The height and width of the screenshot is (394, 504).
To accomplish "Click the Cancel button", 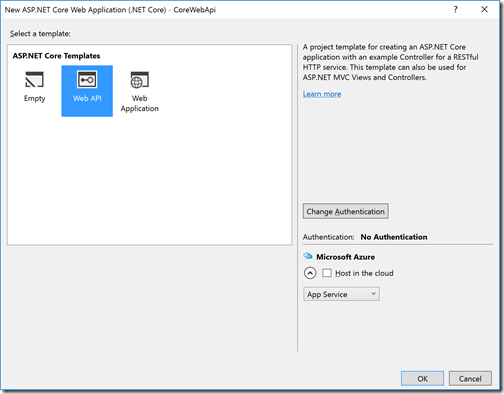I will (x=470, y=379).
